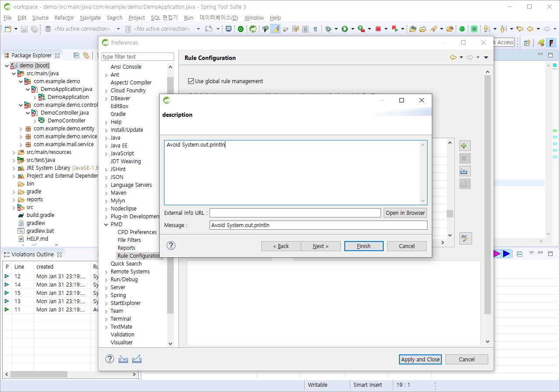Click the open console monitor toolbar icon
Image resolution: width=560 pixels, height=392 pixels.
tap(228, 29)
